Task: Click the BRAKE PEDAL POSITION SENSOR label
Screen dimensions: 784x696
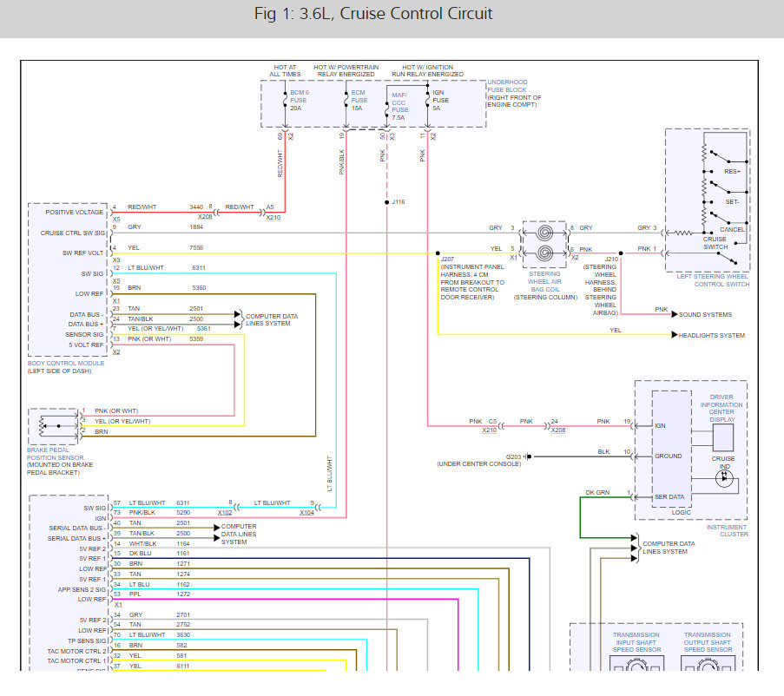Action: tap(55, 454)
